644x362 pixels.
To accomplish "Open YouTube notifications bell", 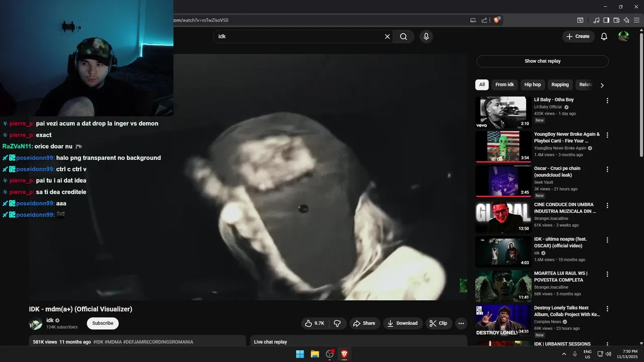I will click(x=604, y=36).
